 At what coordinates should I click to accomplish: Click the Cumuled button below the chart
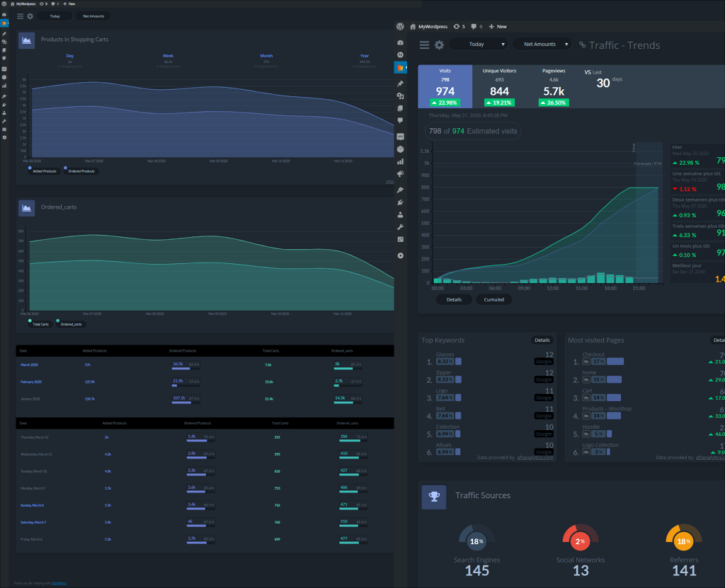(494, 299)
